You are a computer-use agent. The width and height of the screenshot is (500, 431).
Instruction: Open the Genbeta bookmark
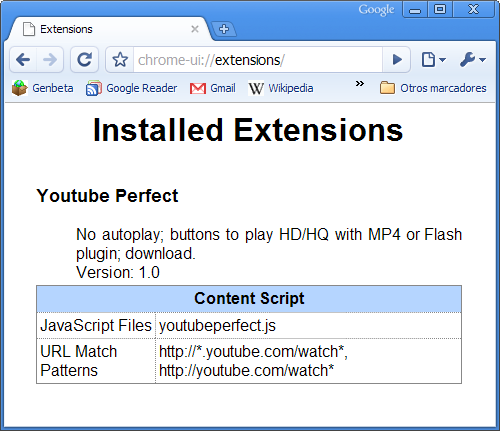point(42,88)
